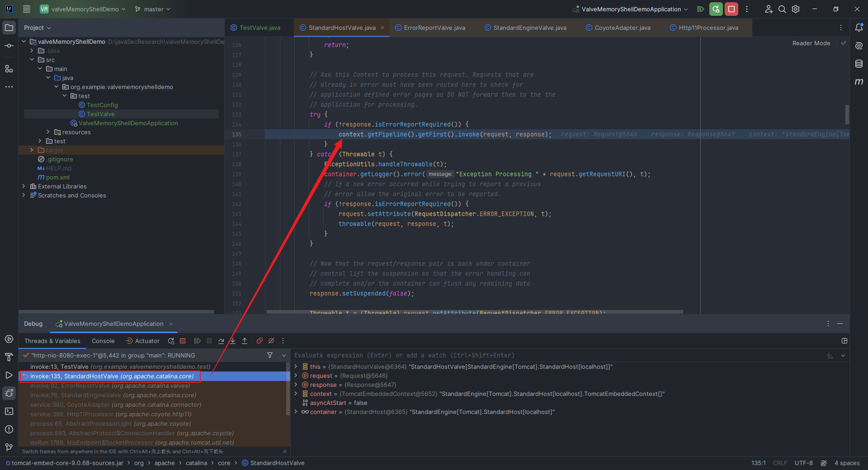
Task: Expand External Libraries node
Action: (x=24, y=186)
